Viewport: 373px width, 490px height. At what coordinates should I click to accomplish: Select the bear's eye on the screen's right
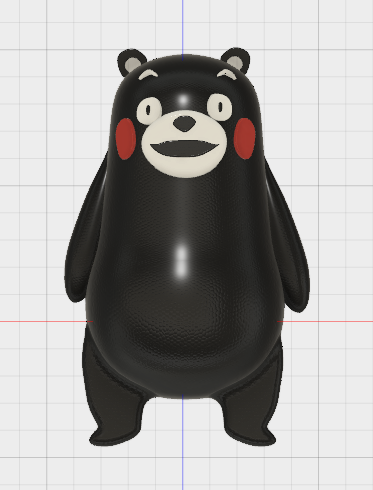220,107
